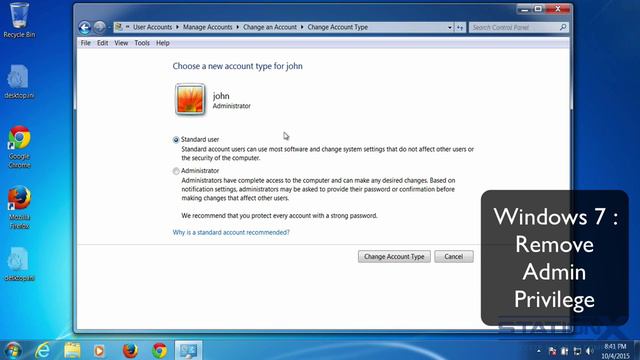
Task: Click the clock showing 8:41 PM
Action: point(616,351)
